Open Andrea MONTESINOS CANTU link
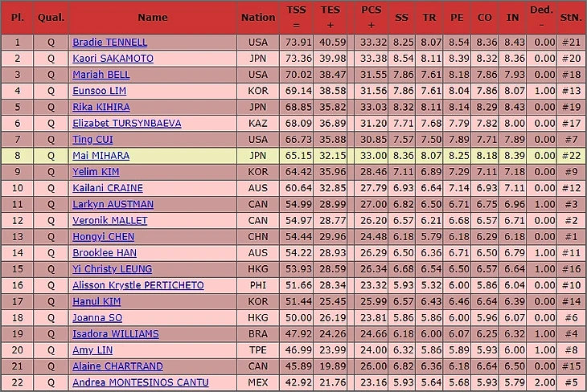This screenshot has width=587, height=392. (141, 382)
